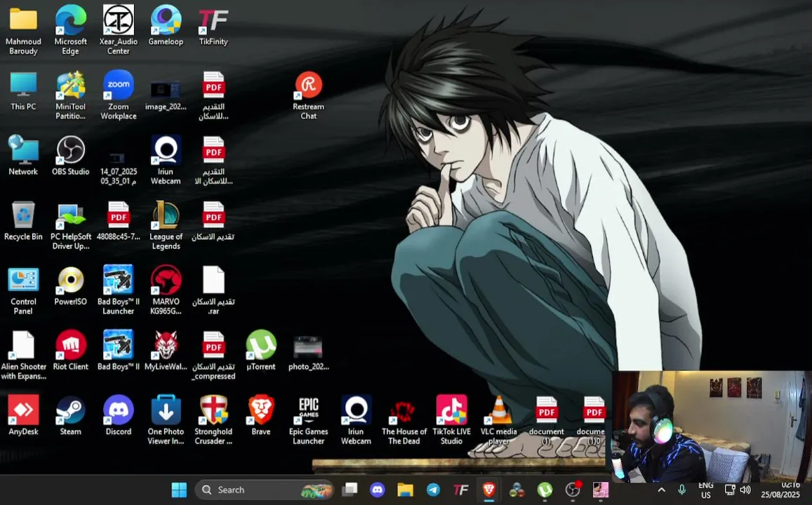Switch to OBS Studio in the taskbar
This screenshot has width=812, height=505.
click(573, 490)
